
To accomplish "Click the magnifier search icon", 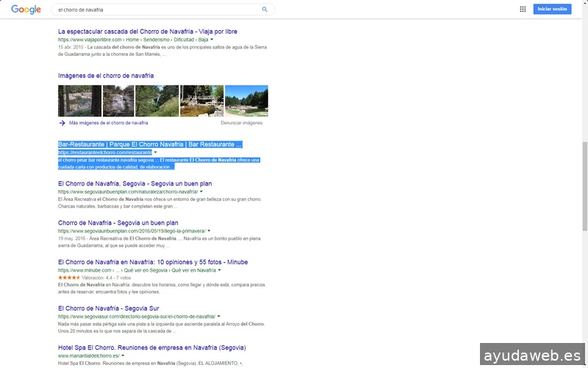I will click(x=265, y=10).
